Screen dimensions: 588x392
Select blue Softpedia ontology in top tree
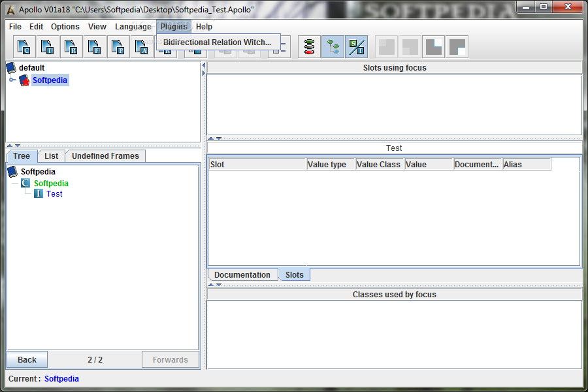[50, 80]
